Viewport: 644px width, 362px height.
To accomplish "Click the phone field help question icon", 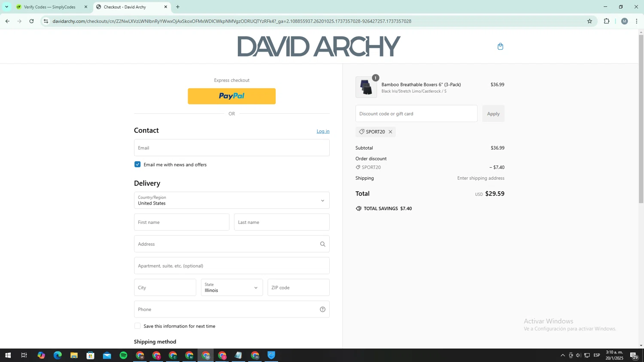I will [322, 309].
